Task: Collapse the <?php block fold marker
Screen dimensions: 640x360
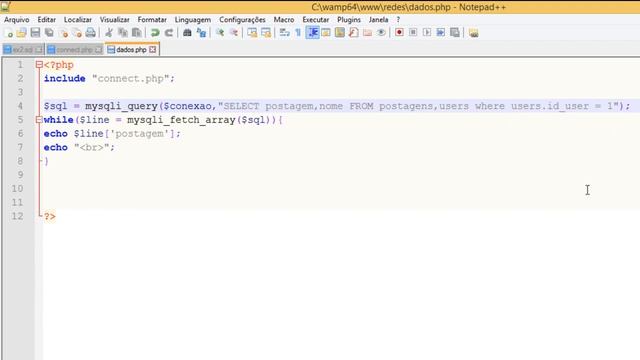Action: pyautogui.click(x=39, y=64)
